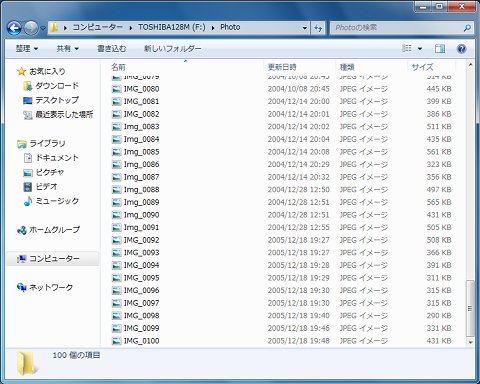Click the JPEG file icon of Img_0085

click(x=116, y=152)
